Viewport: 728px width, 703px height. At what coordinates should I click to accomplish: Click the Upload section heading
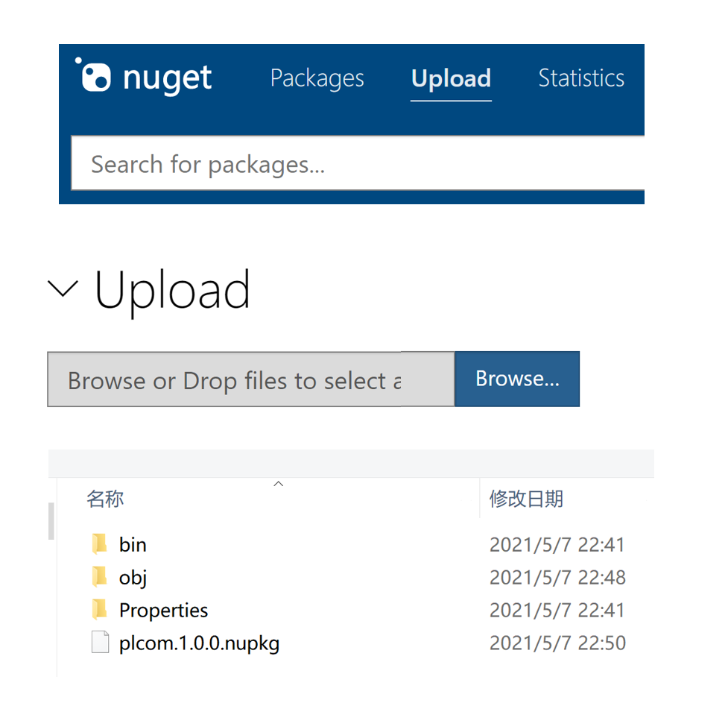(172, 289)
